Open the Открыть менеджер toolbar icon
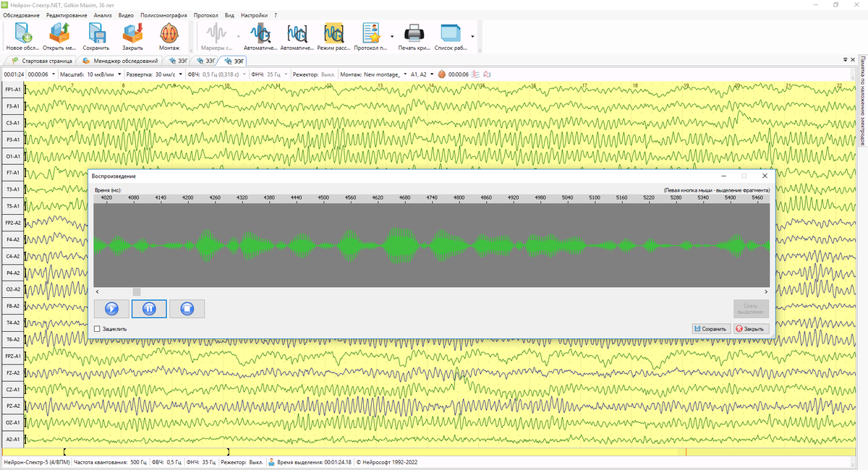 pos(60,33)
